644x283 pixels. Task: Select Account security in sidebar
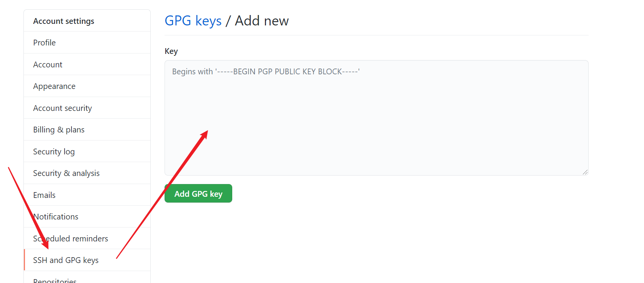87,108
